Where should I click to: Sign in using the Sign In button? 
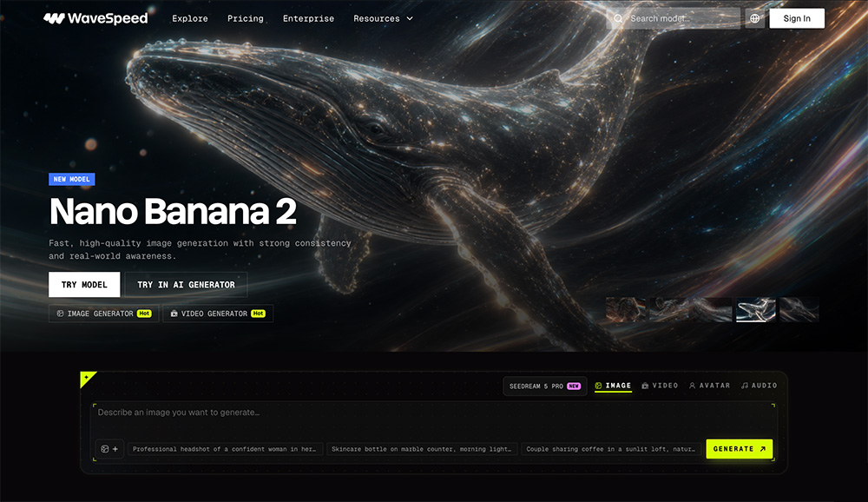797,18
